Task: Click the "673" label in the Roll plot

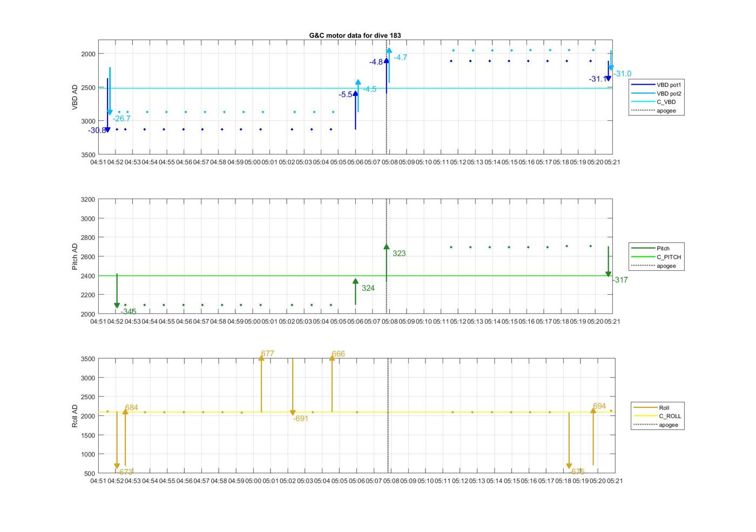Action: tap(126, 472)
